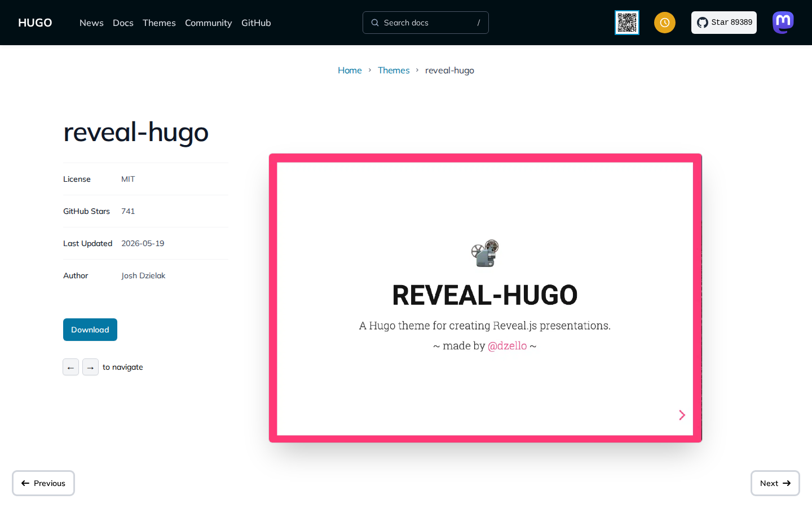Click the HUGO logo

tap(35, 23)
